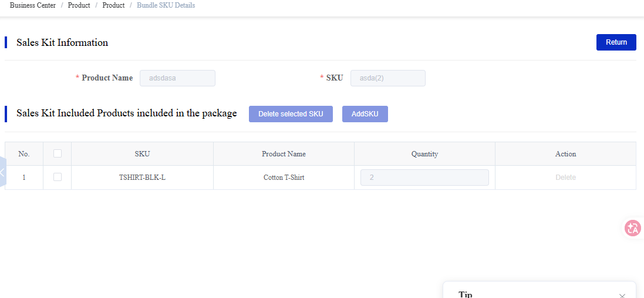Expand the collapsed sidebar arrow handle
644x298 pixels.
[2, 172]
